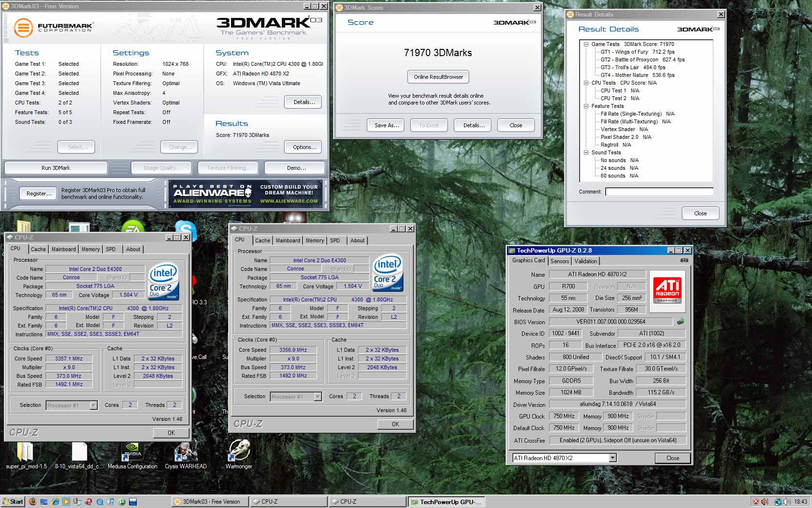
Task: Select GT3 - Troll's Lair result row
Action: [633, 67]
